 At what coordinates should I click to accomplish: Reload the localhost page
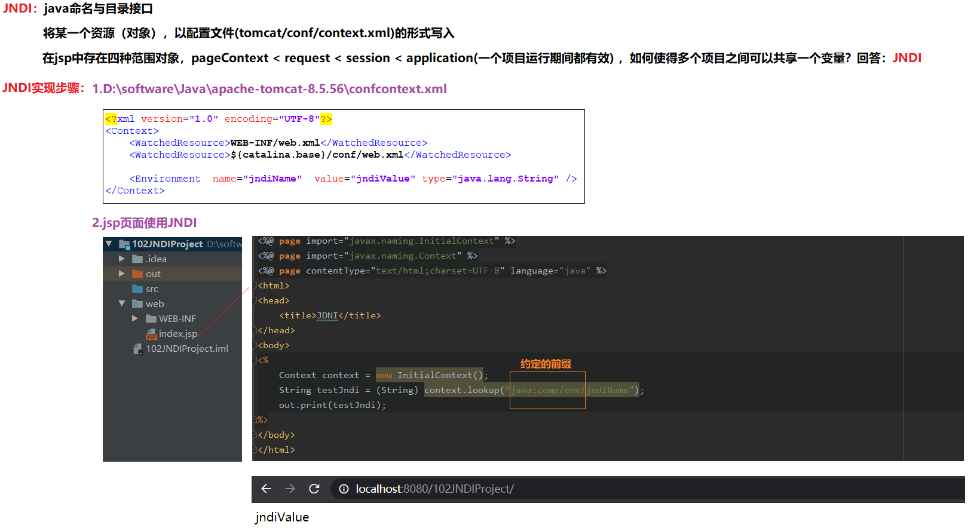point(314,489)
